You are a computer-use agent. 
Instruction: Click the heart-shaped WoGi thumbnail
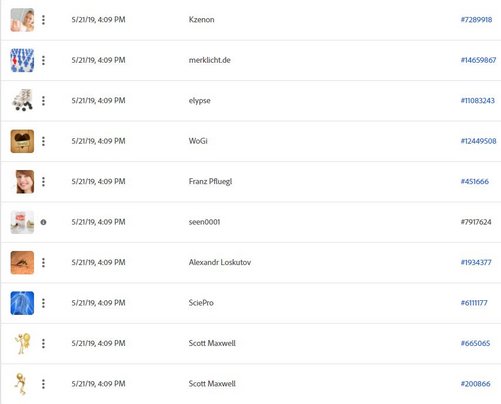(22, 141)
